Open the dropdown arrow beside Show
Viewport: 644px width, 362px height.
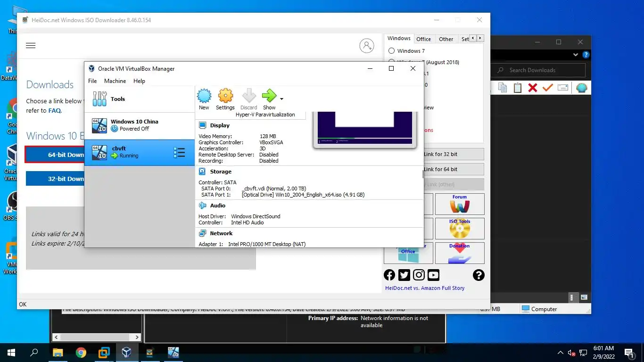click(281, 99)
